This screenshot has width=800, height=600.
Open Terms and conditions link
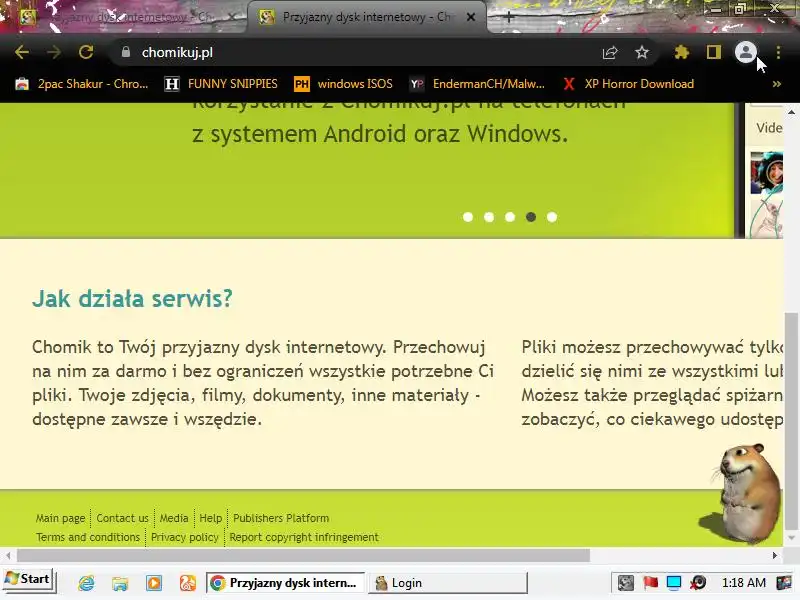(88, 537)
